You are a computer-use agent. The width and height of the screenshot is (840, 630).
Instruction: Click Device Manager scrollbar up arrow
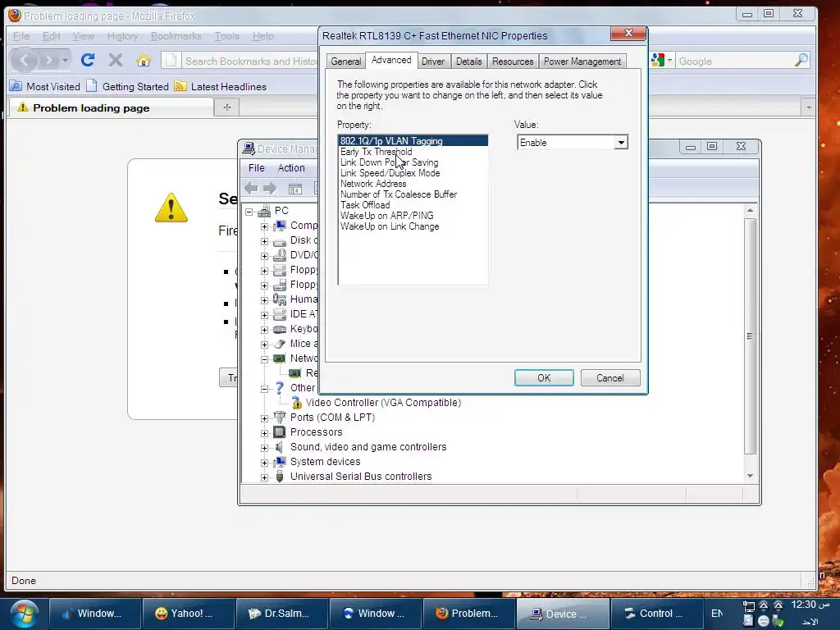pos(750,211)
